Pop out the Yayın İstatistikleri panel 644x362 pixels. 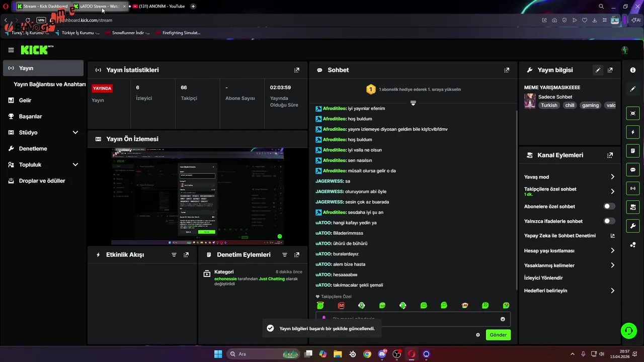pos(297,70)
